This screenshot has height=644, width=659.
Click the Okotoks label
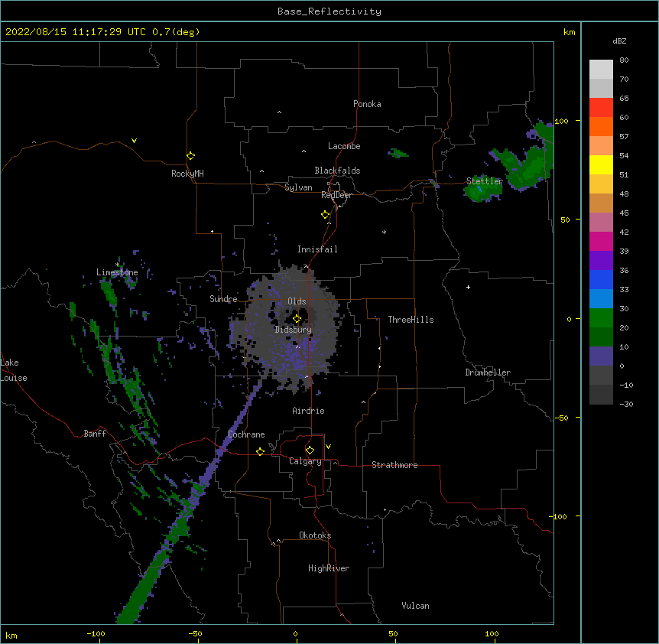(x=315, y=535)
